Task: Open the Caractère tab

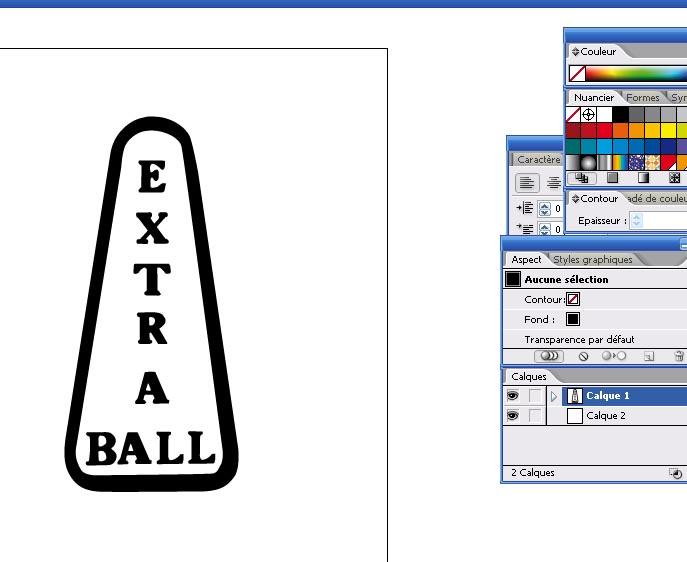Action: [x=538, y=159]
